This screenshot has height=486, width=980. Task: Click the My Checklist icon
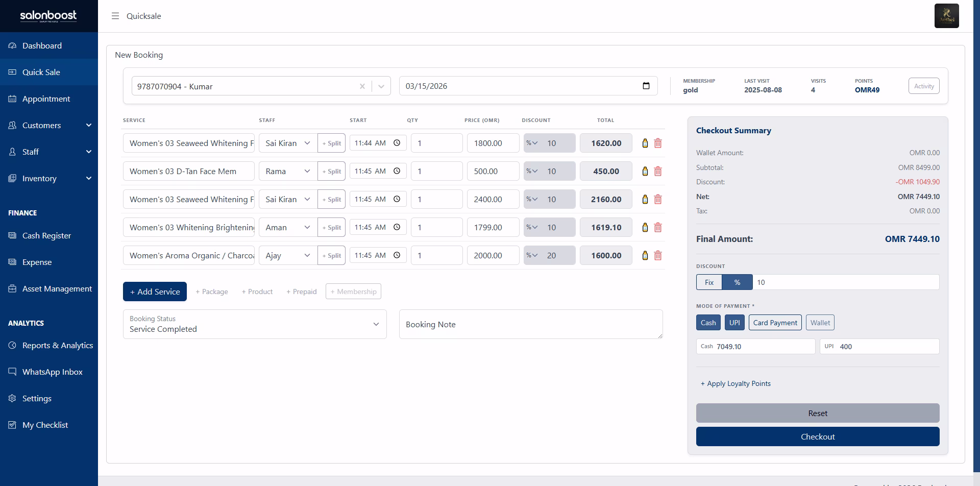(12, 425)
